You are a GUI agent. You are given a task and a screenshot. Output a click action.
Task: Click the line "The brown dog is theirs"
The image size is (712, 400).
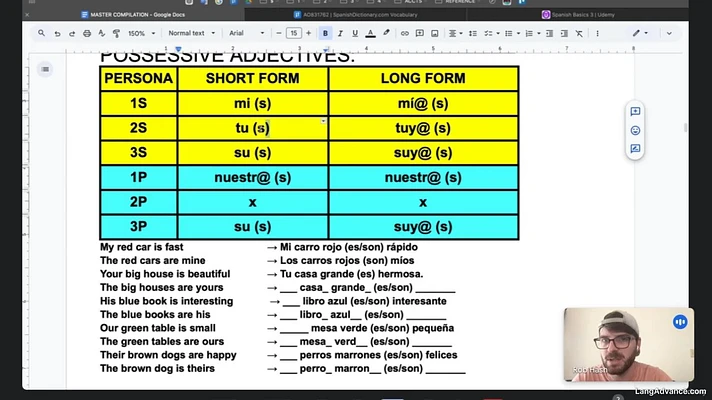(x=157, y=368)
